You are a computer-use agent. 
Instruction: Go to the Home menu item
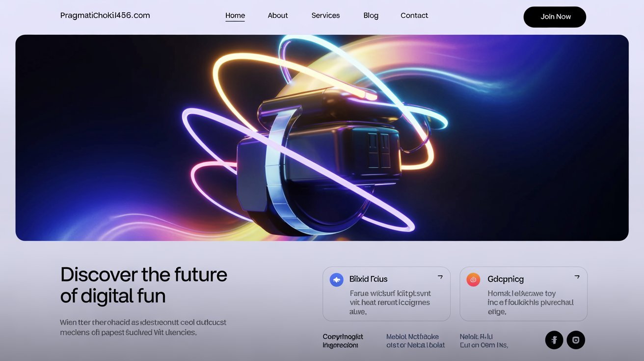point(235,16)
